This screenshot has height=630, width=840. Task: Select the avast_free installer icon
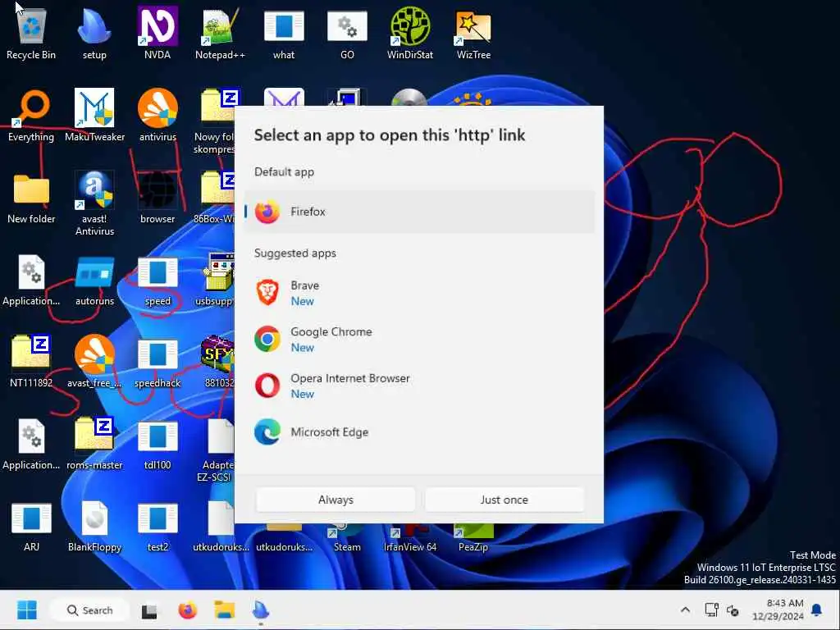[x=94, y=362]
